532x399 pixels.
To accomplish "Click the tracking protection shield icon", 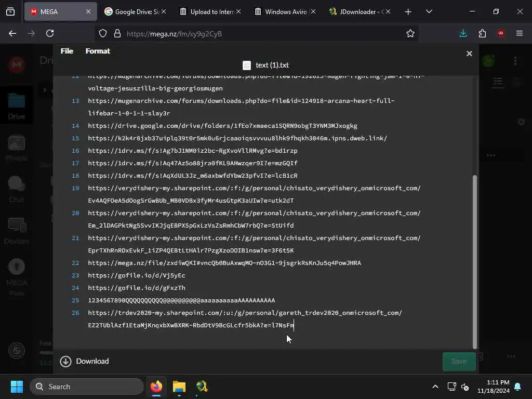I will click(x=103, y=33).
